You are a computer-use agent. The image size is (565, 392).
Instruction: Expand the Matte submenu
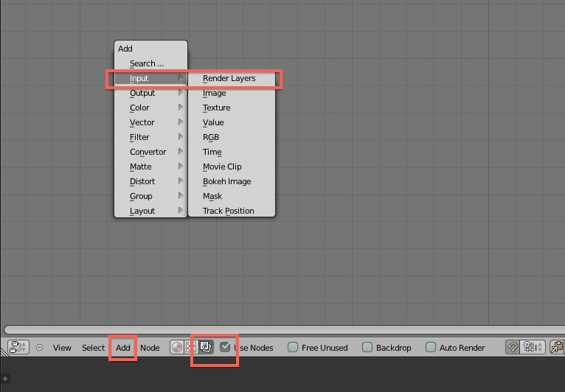(151, 167)
